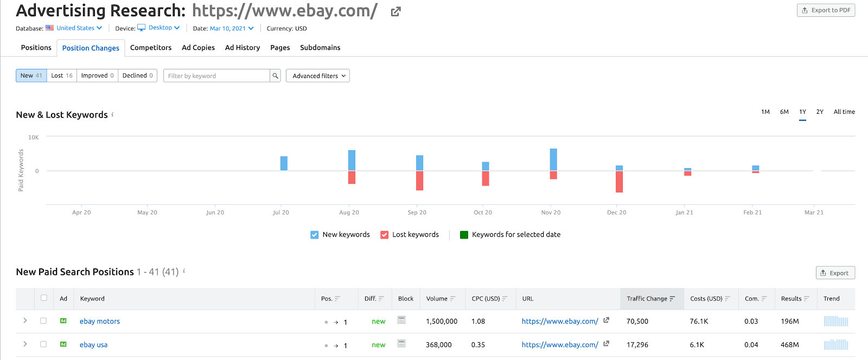Screen dimensions: 868x360
Task: Focus the Filter by keyword input
Action: pos(216,76)
